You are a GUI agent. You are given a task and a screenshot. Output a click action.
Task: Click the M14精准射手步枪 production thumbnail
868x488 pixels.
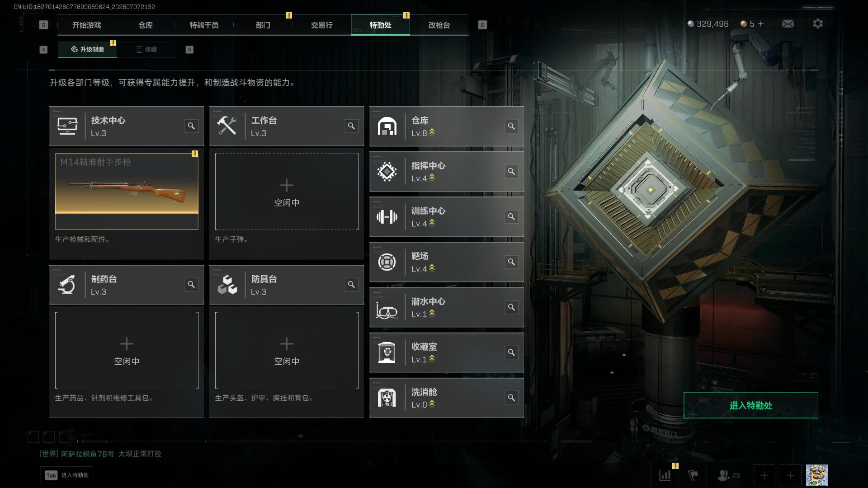[127, 192]
